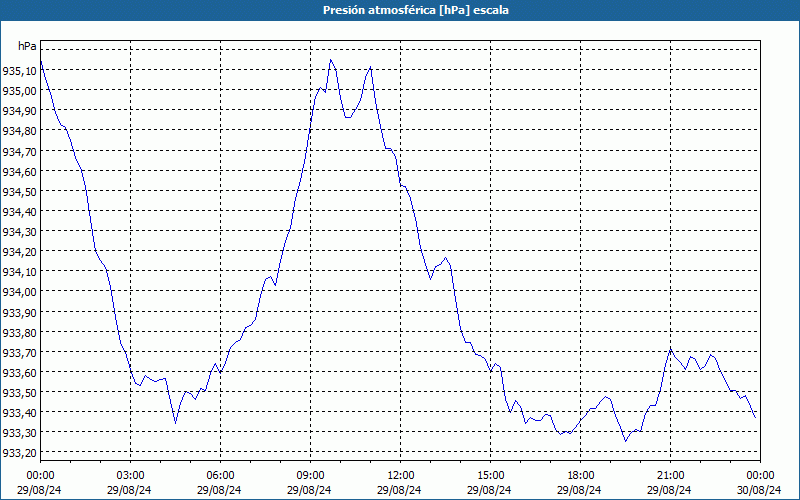Click the 'hPa' unit label
This screenshot has height=500, width=800.
click(x=27, y=46)
